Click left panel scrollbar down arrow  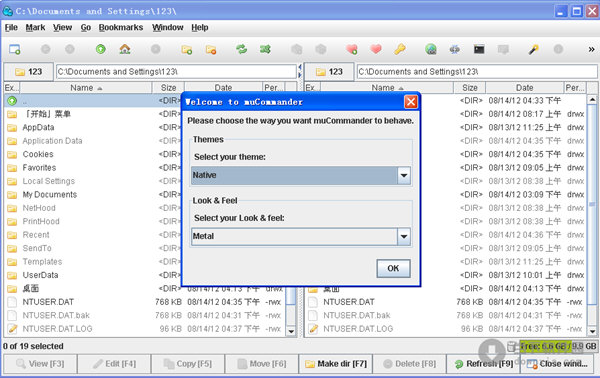tap(291, 331)
